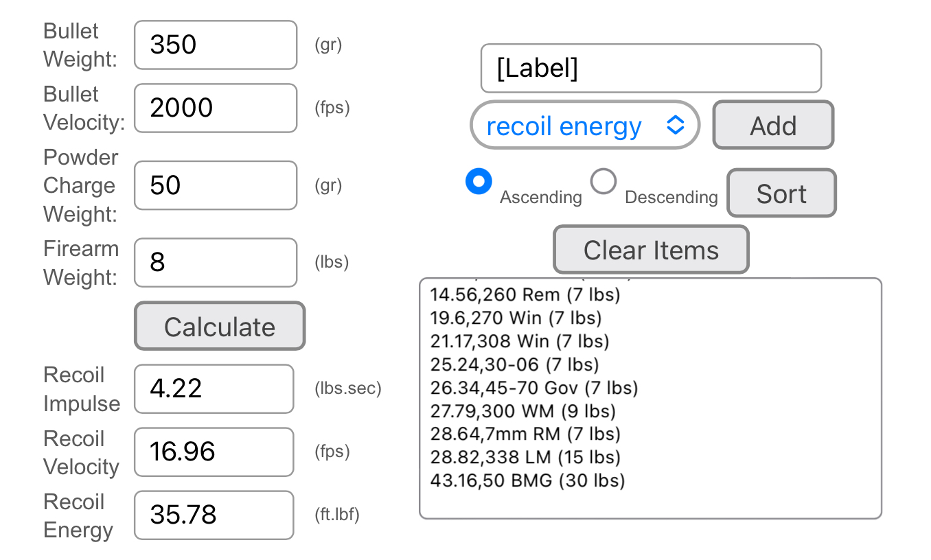The width and height of the screenshot is (931, 560).
Task: Open the recoil energy dropdown
Action: click(x=585, y=126)
